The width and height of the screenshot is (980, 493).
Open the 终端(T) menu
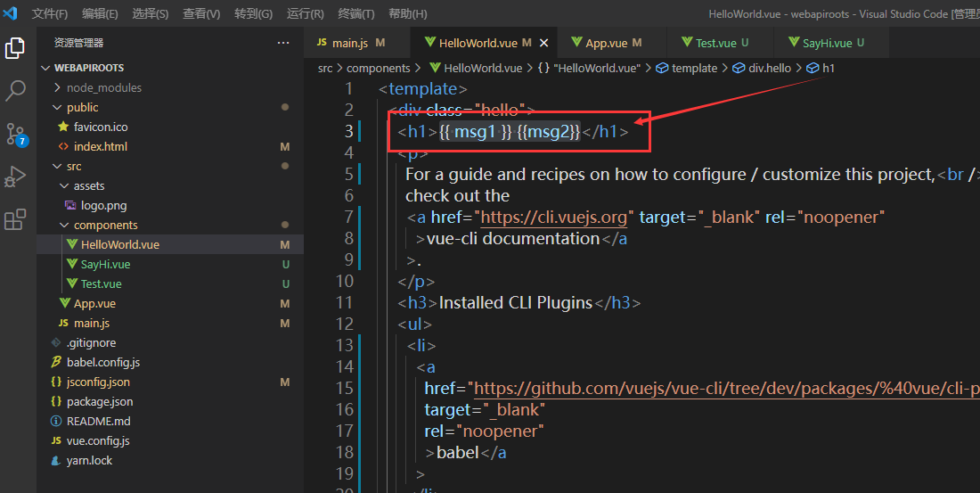click(x=356, y=14)
